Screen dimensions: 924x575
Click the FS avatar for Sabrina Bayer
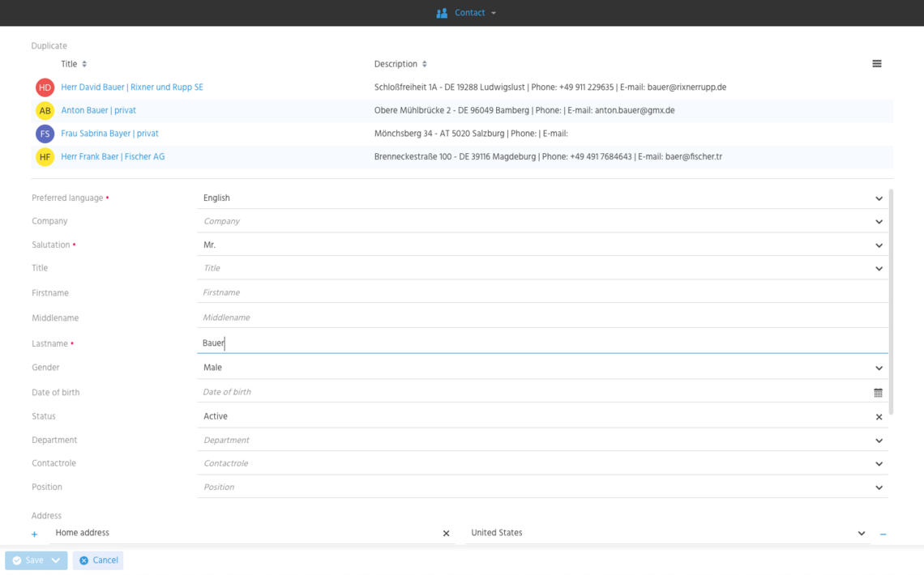[x=45, y=134]
